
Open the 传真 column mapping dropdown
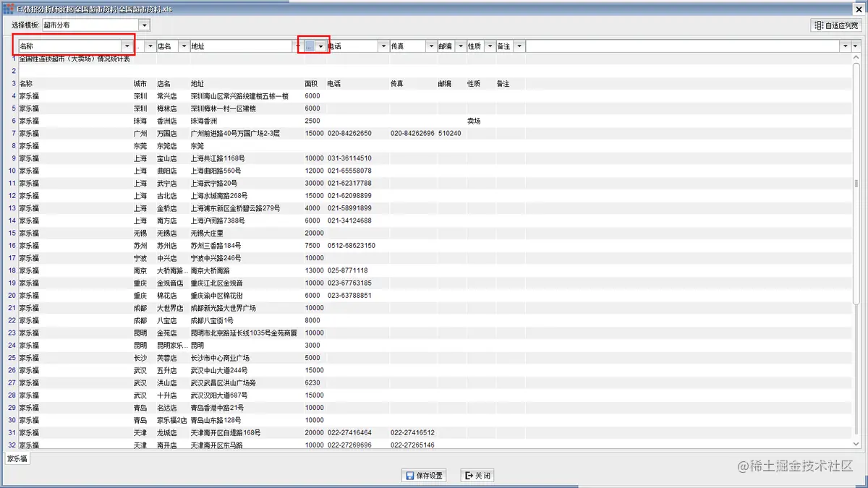(431, 46)
